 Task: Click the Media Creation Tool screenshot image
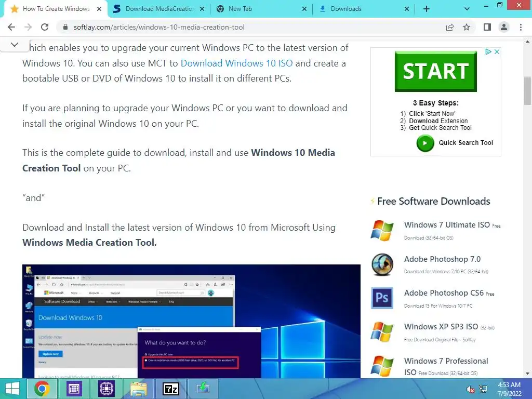(x=191, y=321)
